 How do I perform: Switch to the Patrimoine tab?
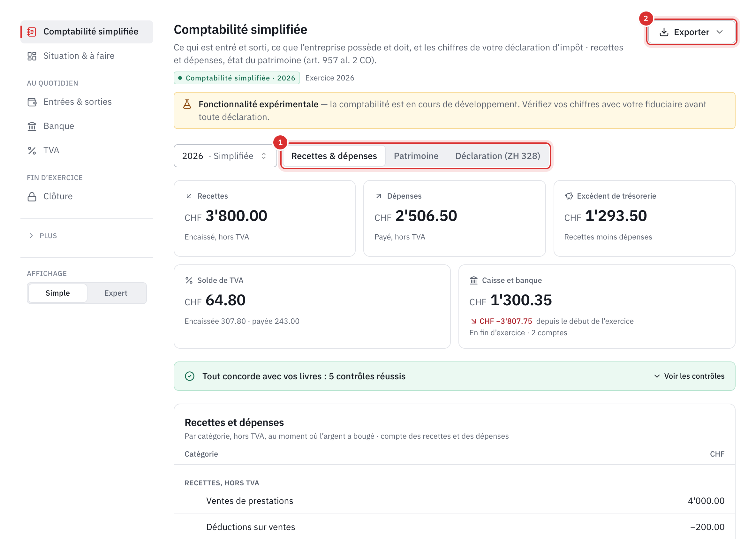pyautogui.click(x=416, y=156)
